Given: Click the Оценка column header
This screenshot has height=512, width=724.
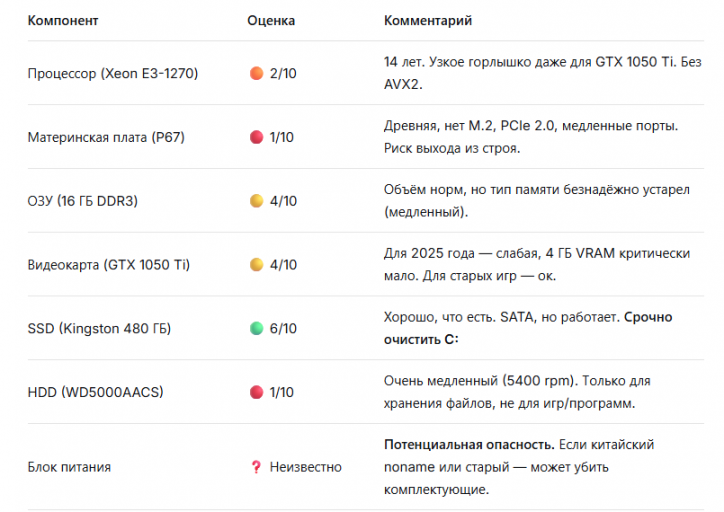Looking at the screenshot, I should point(271,20).
